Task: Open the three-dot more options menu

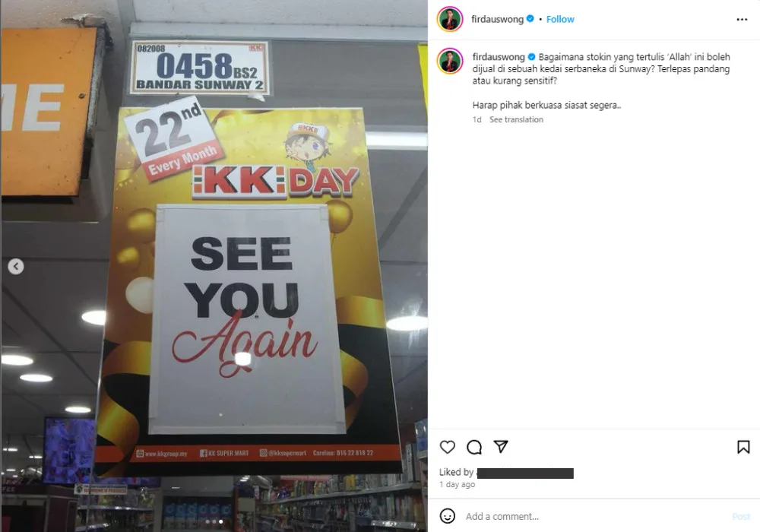Action: pyautogui.click(x=742, y=20)
